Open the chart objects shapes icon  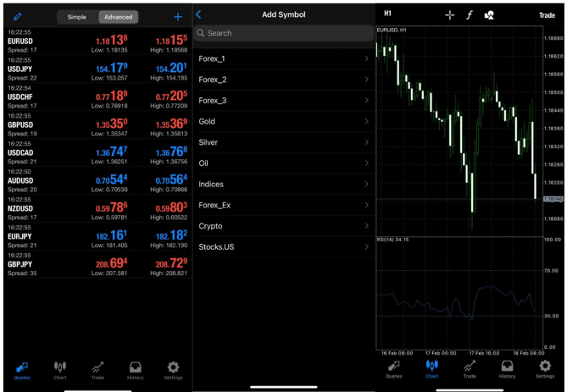click(x=489, y=15)
